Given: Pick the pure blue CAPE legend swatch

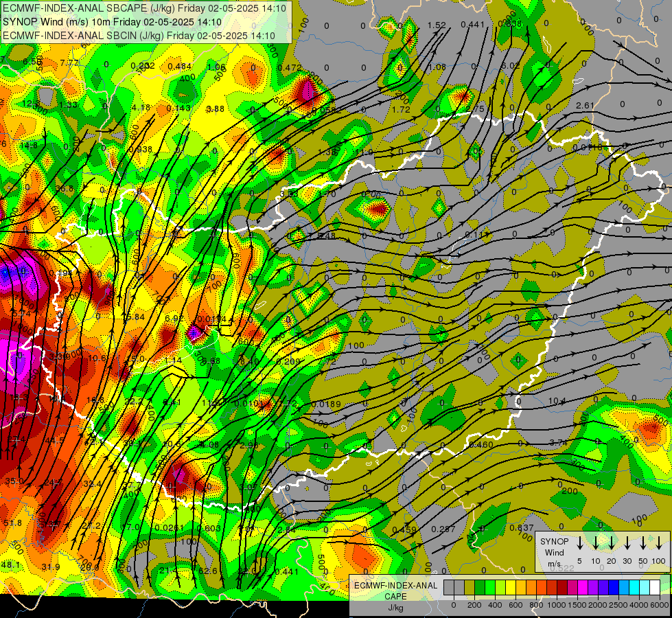Looking at the screenshot, I should click(614, 588).
